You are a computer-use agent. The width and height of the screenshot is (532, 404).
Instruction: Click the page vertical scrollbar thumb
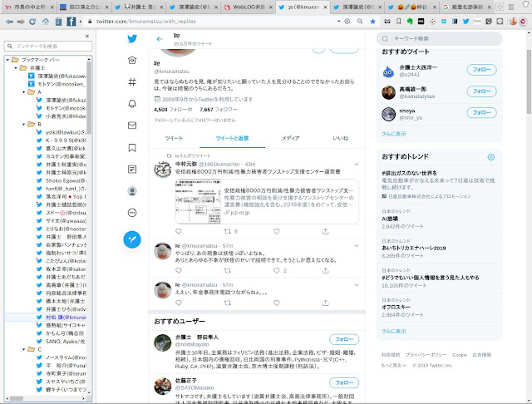click(x=529, y=81)
